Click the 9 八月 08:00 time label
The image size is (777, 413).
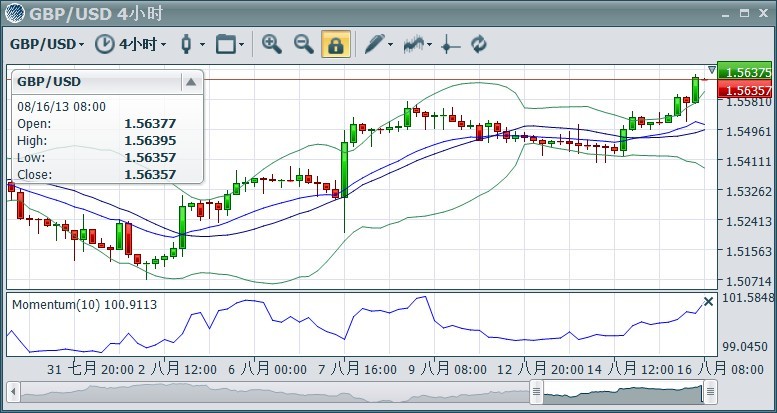pyautogui.click(x=447, y=369)
